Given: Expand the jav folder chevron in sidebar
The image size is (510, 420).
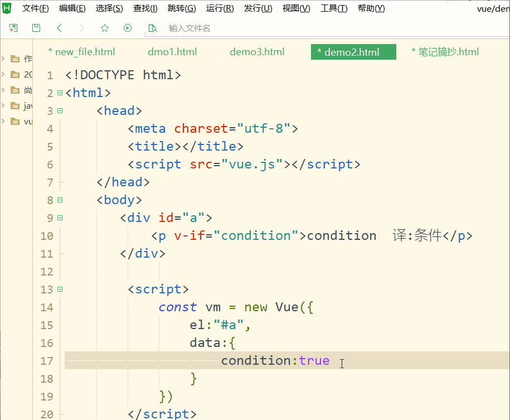Looking at the screenshot, I should 3,105.
